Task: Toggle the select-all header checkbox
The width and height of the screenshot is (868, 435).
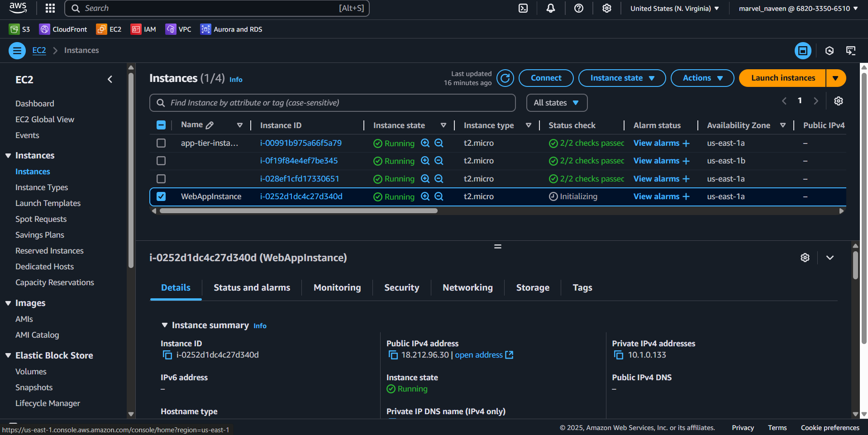Action: click(161, 125)
